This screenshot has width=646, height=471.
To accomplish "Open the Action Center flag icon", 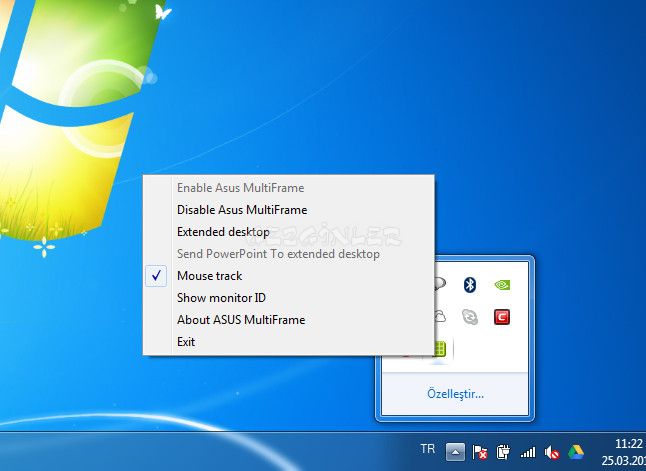I will click(x=480, y=452).
